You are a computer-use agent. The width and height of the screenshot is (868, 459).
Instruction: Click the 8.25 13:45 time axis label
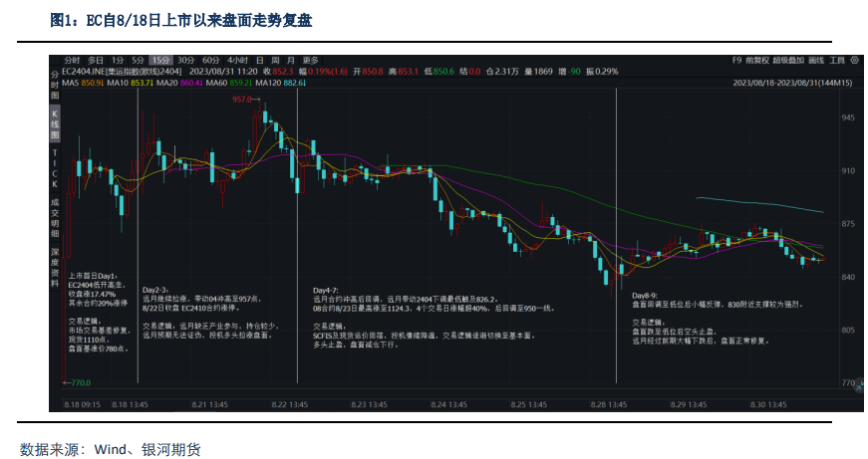point(528,405)
